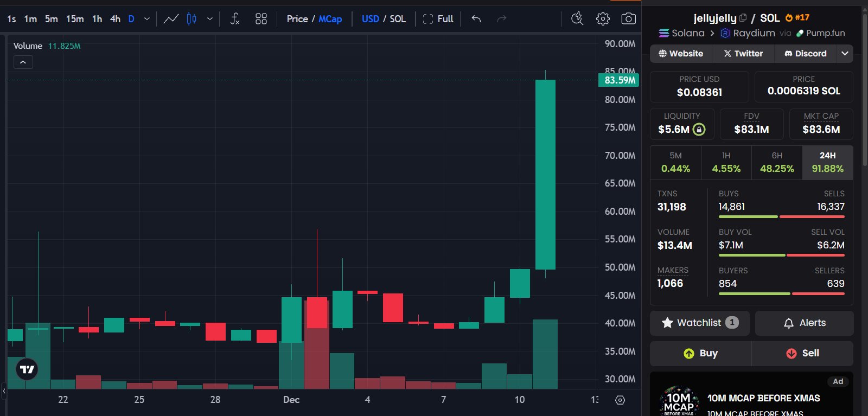Image resolution: width=868 pixels, height=416 pixels.
Task: Switch stats to the 24H tab
Action: pyautogui.click(x=828, y=163)
